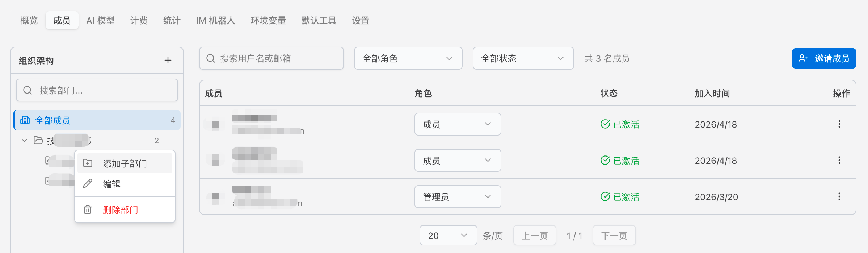Screen dimensions: 868x253
Task: Collapse the expanded department tree node
Action: coord(24,141)
